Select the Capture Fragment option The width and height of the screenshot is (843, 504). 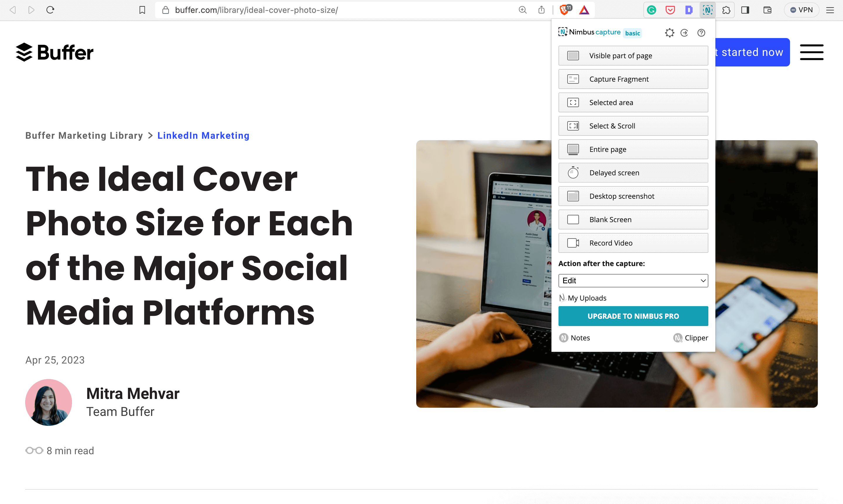(x=633, y=79)
